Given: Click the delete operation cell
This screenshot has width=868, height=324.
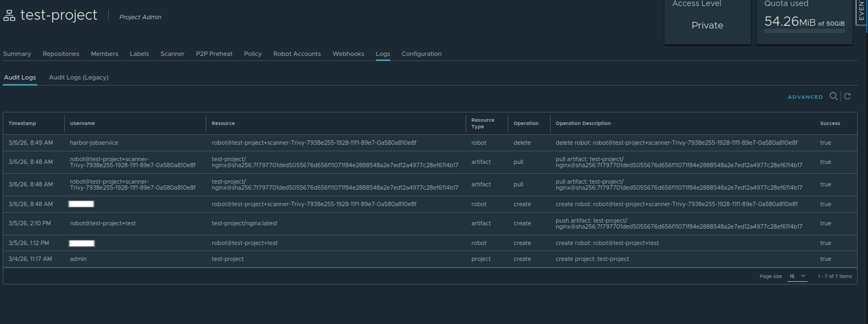Looking at the screenshot, I should click(522, 143).
